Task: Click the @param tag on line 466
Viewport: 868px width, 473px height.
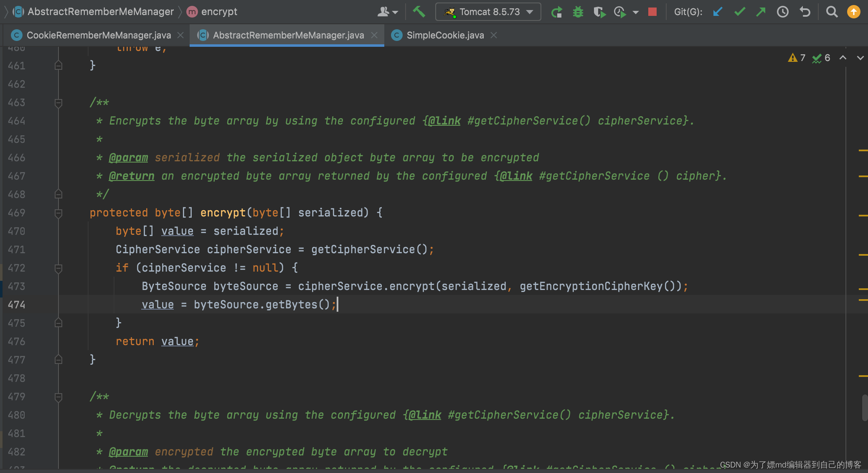Action: 128,158
